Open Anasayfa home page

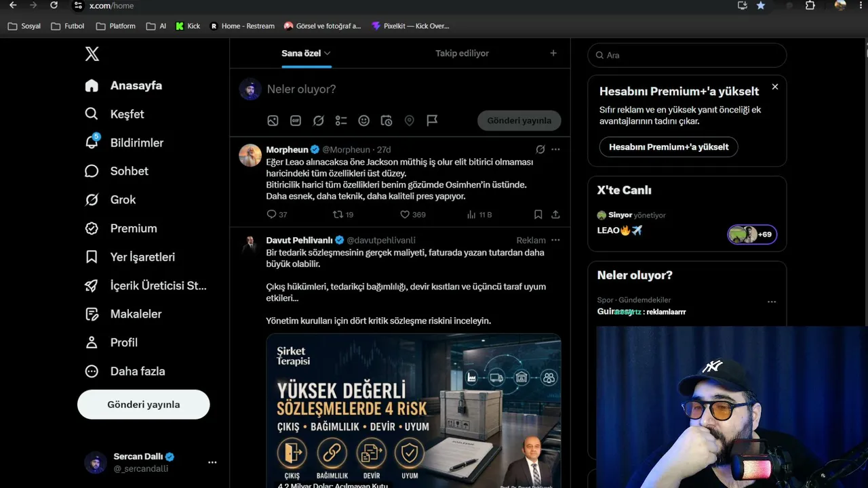click(x=123, y=85)
